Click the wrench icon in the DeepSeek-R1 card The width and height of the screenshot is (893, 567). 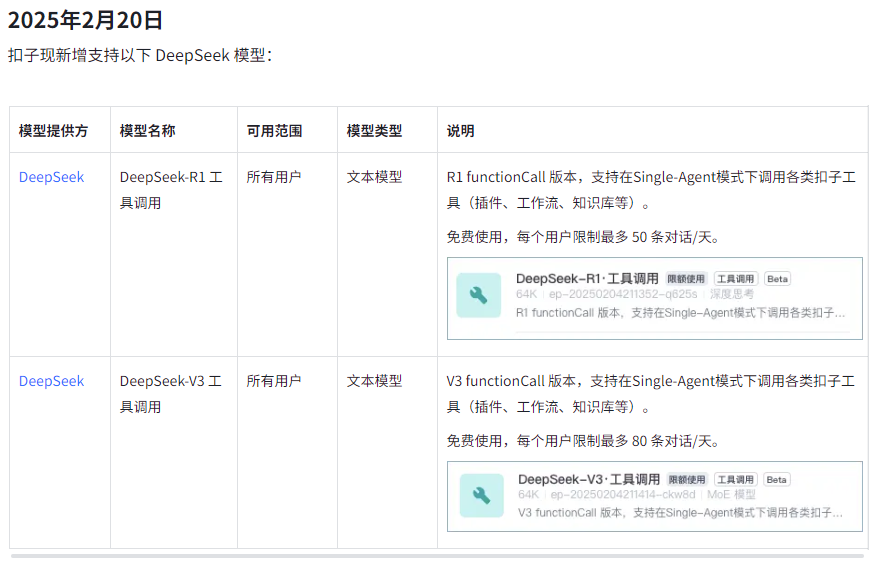coord(478,295)
